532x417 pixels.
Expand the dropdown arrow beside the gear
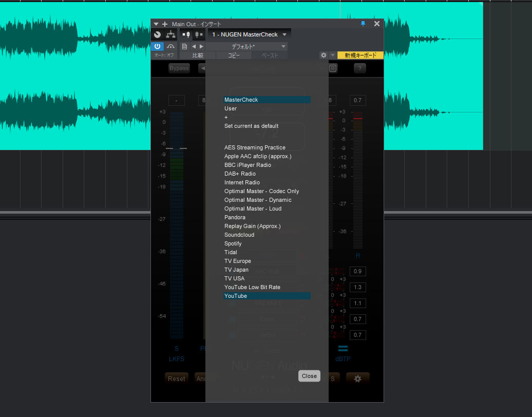[x=333, y=55]
